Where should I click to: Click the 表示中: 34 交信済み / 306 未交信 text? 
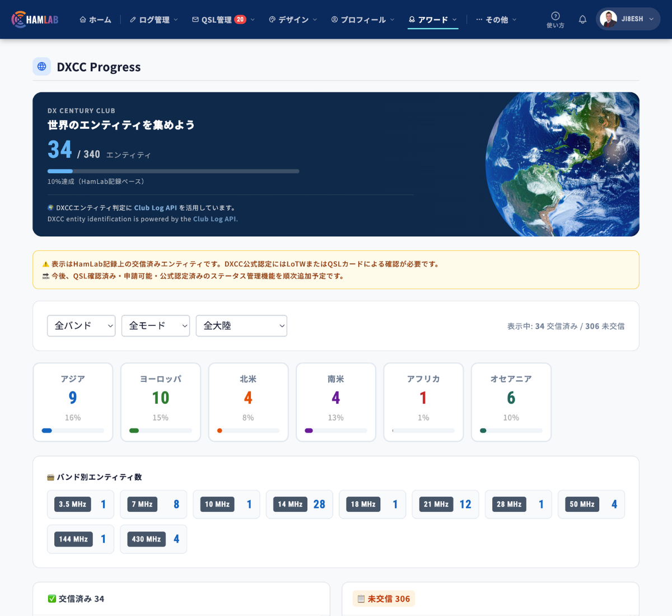click(x=566, y=326)
